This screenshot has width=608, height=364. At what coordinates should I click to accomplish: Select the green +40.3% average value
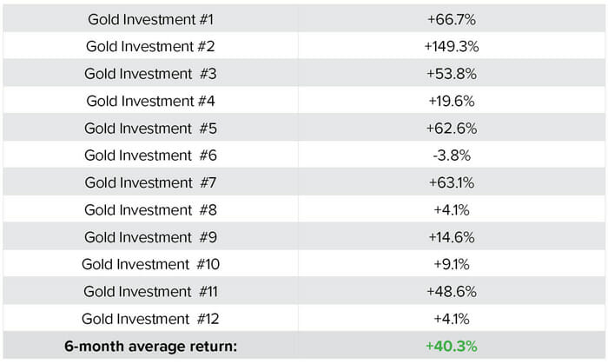point(451,345)
